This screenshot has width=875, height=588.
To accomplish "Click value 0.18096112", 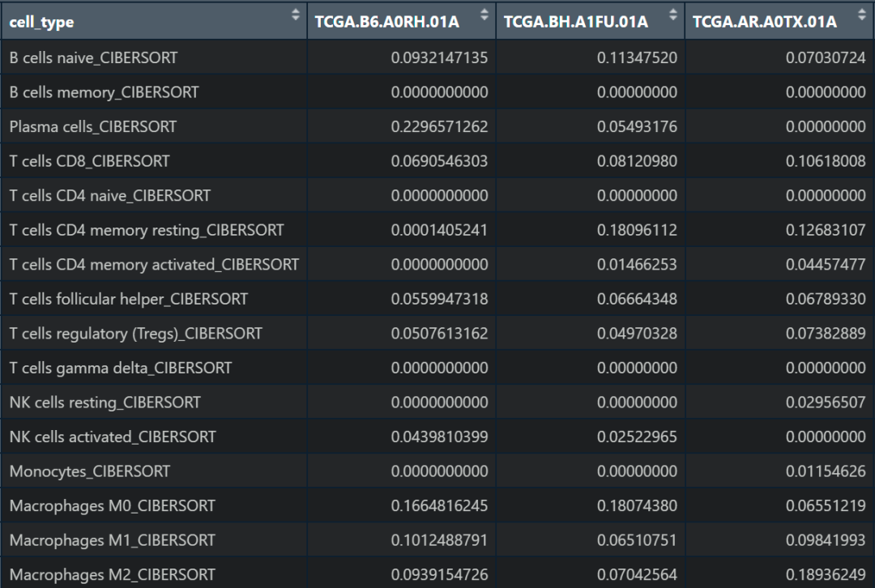I will (637, 230).
